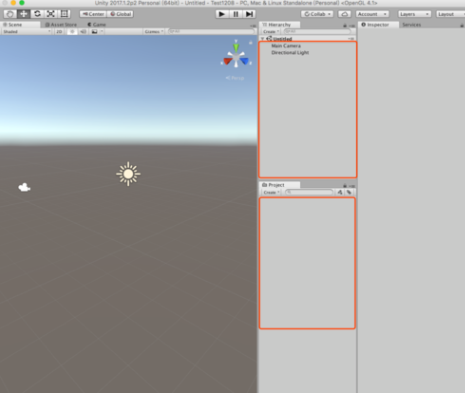Switch to the Asset Store tab
Viewport: 465px width, 393px height.
pyautogui.click(x=61, y=25)
